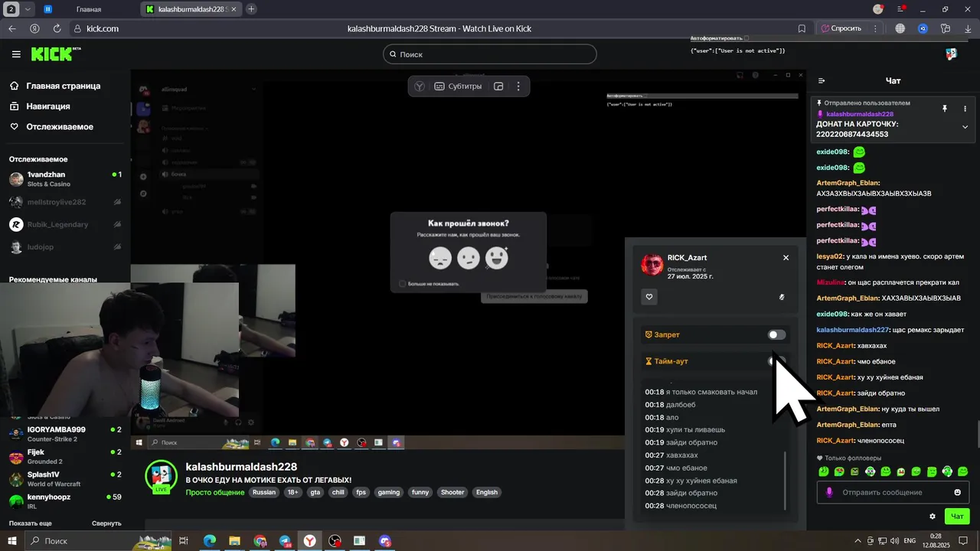Send message with the Чат button

pyautogui.click(x=957, y=517)
